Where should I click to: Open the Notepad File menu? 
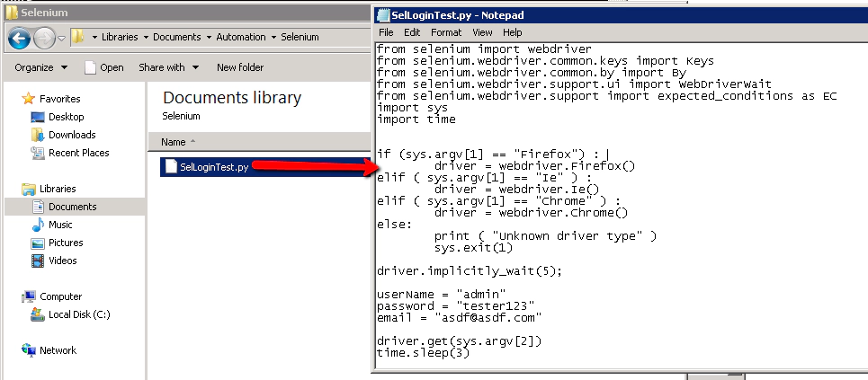click(386, 32)
